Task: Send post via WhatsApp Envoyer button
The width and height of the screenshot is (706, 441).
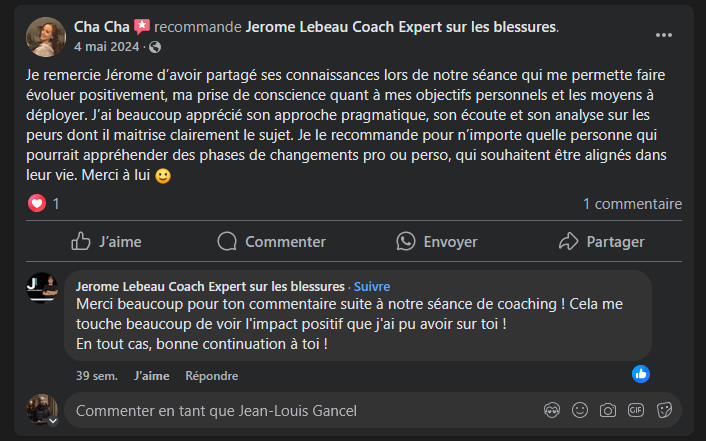Action: pos(437,241)
